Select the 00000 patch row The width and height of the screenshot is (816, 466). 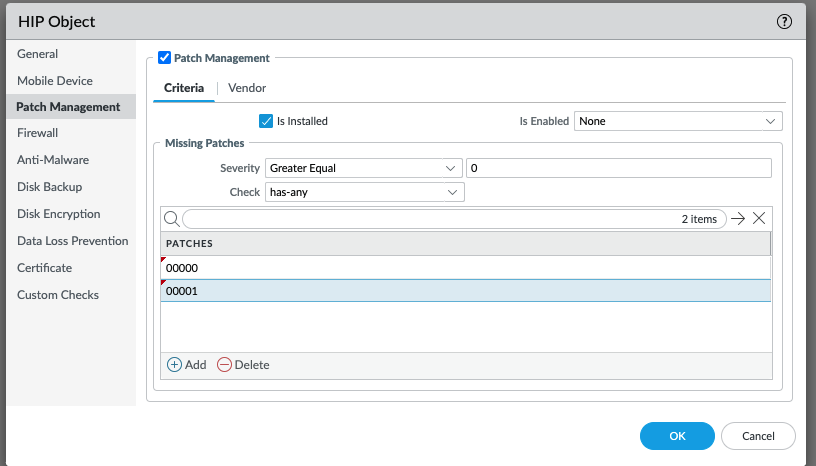coord(466,268)
